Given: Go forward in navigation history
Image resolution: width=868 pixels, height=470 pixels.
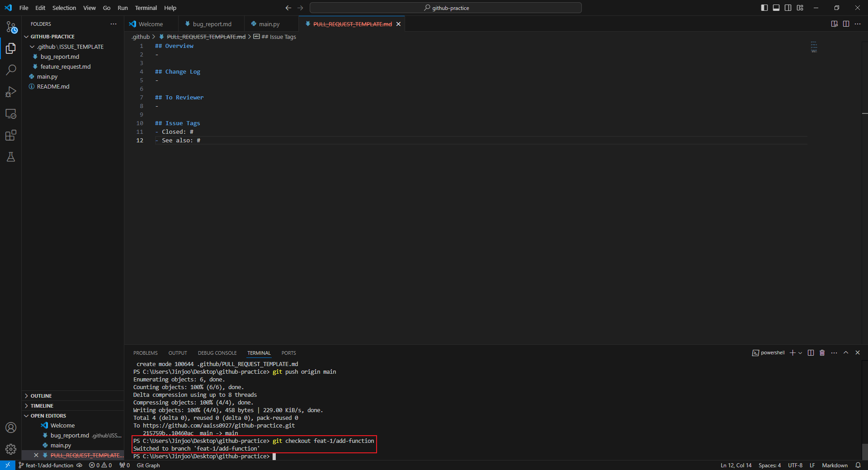Looking at the screenshot, I should (x=300, y=8).
